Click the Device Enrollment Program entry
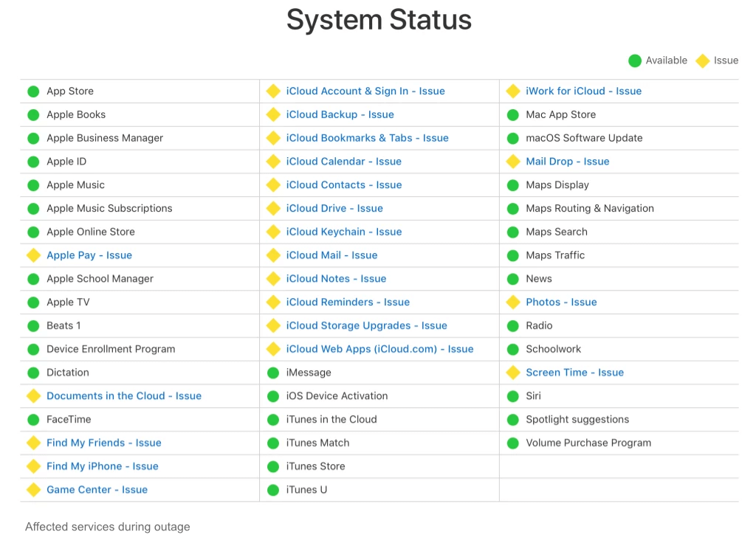This screenshot has width=756, height=543. 111,349
